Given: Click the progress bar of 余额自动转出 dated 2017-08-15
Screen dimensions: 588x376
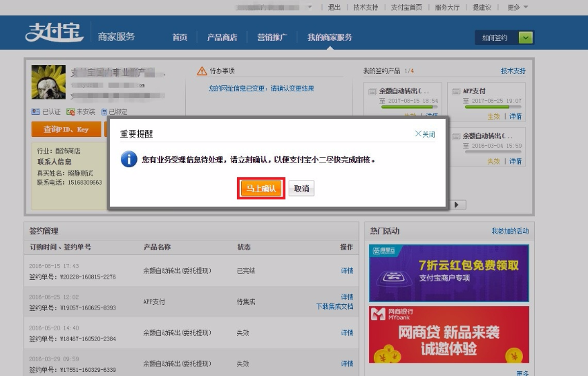Looking at the screenshot, I should click(x=409, y=107).
